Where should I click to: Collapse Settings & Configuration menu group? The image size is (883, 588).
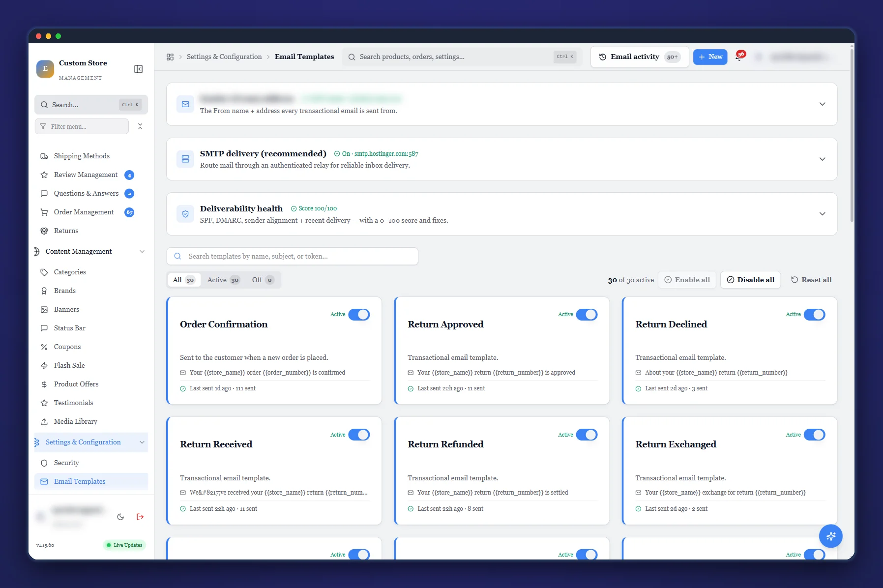coord(90,442)
